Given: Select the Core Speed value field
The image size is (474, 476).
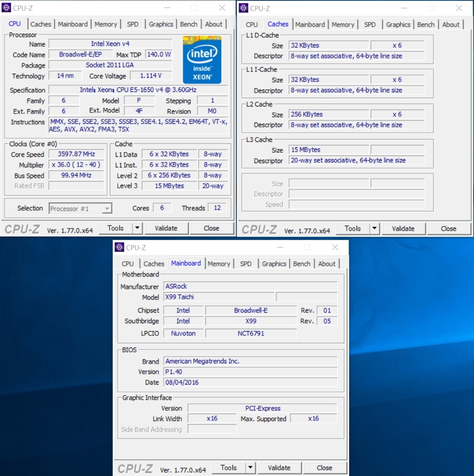Looking at the screenshot, I should click(76, 154).
